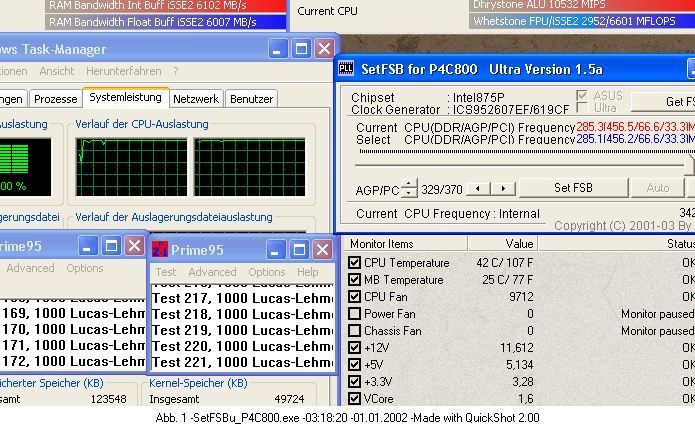
Task: Click the line 172 in background Prime95
Action: tap(73, 362)
